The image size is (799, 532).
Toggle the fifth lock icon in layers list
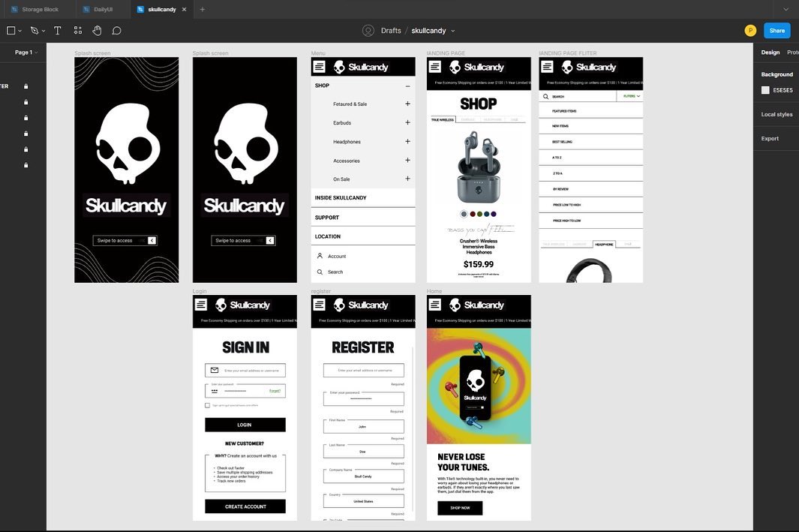[26, 149]
